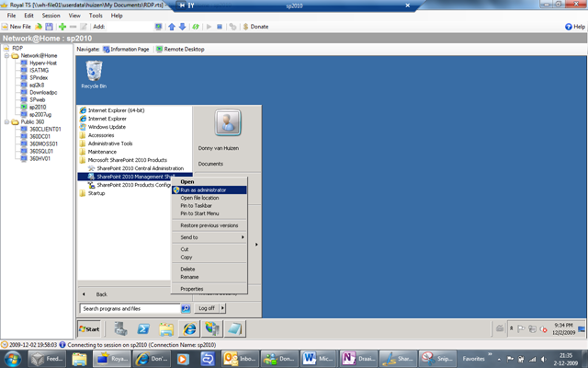Open the View menu
This screenshot has height=368, width=588.
(x=74, y=16)
